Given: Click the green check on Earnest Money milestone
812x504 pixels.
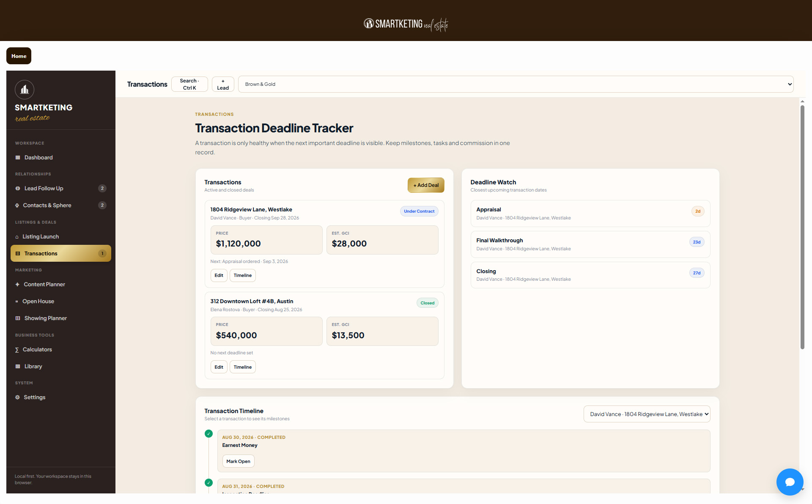Looking at the screenshot, I should click(208, 433).
